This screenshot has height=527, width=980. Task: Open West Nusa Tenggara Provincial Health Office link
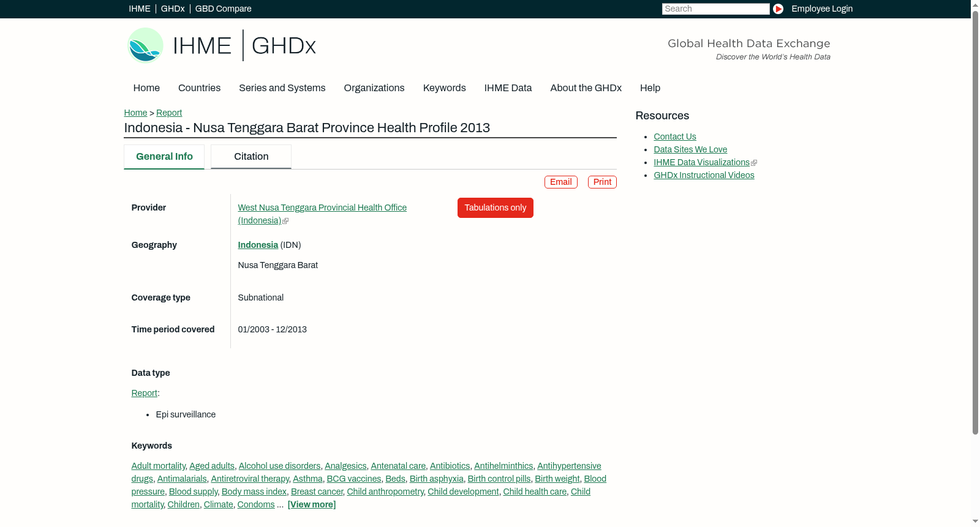pos(322,214)
